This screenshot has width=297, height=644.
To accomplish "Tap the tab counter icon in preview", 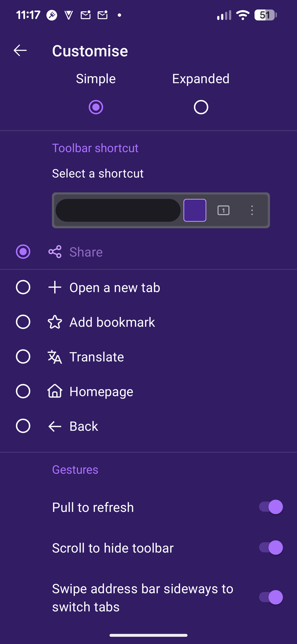I will [223, 210].
